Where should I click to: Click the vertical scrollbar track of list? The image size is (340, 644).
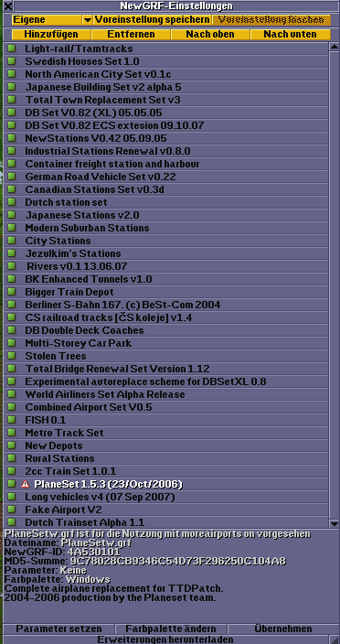pyautogui.click(x=334, y=285)
